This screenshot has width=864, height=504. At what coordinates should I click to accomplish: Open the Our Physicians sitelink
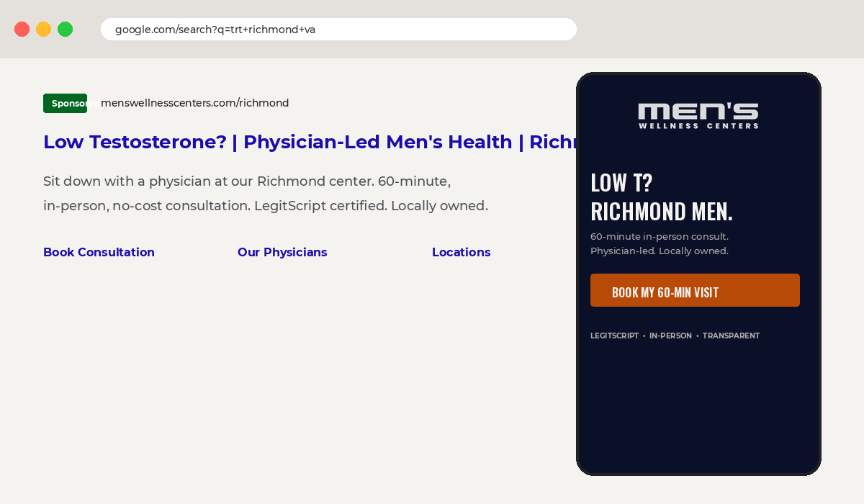pos(282,252)
